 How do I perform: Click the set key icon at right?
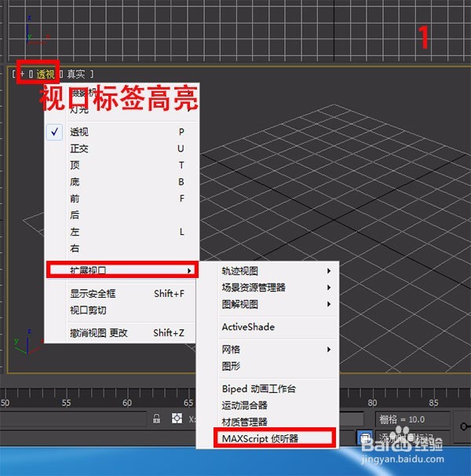pyautogui.click(x=465, y=427)
